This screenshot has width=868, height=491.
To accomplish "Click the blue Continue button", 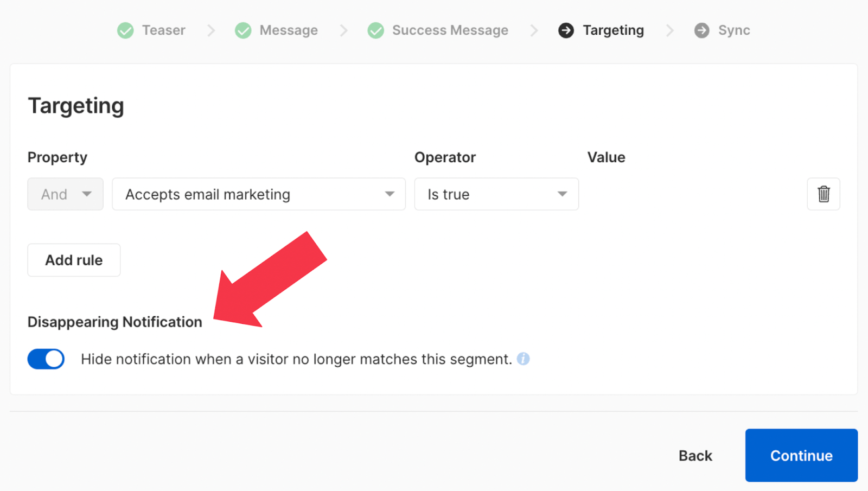I will click(801, 455).
